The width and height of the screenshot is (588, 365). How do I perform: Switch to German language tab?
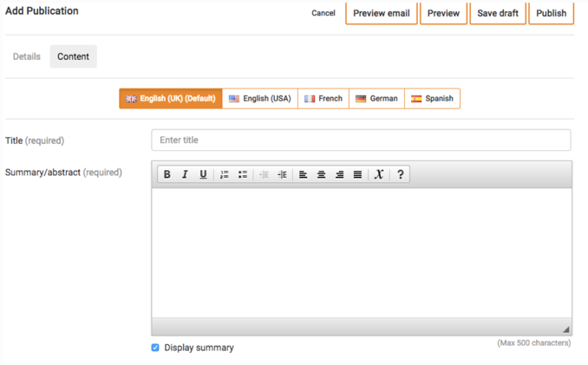click(x=376, y=99)
